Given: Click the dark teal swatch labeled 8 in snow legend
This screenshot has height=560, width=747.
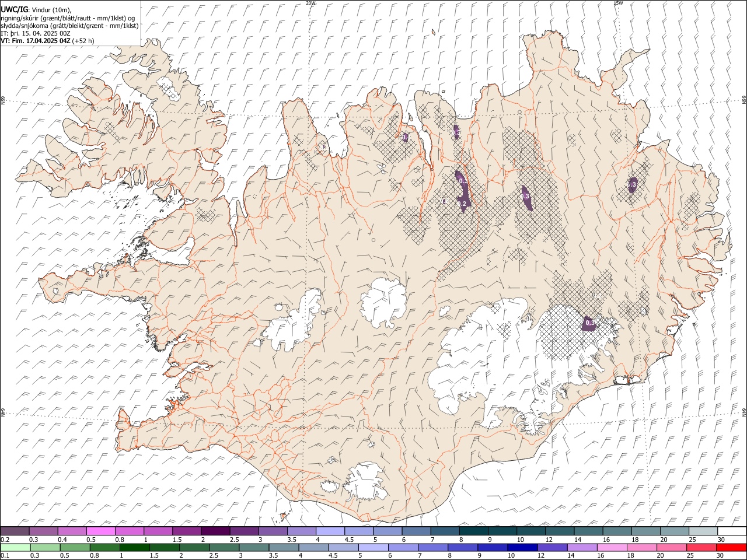Looking at the screenshot, I should point(473,531).
